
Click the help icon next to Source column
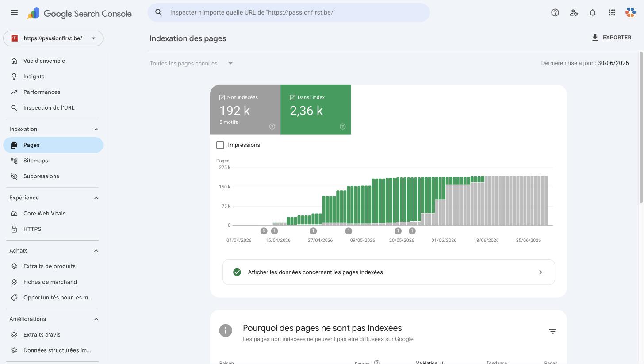377,362
